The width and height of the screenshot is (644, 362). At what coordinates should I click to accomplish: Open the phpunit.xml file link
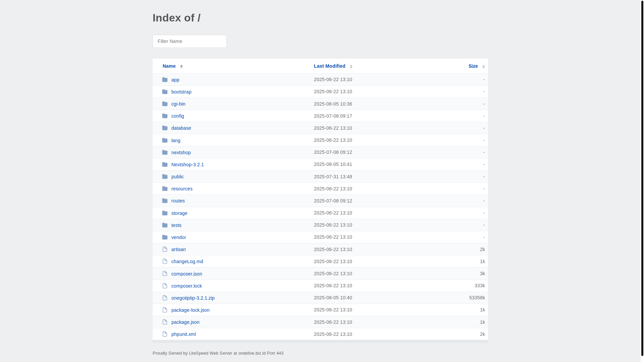(x=183, y=334)
